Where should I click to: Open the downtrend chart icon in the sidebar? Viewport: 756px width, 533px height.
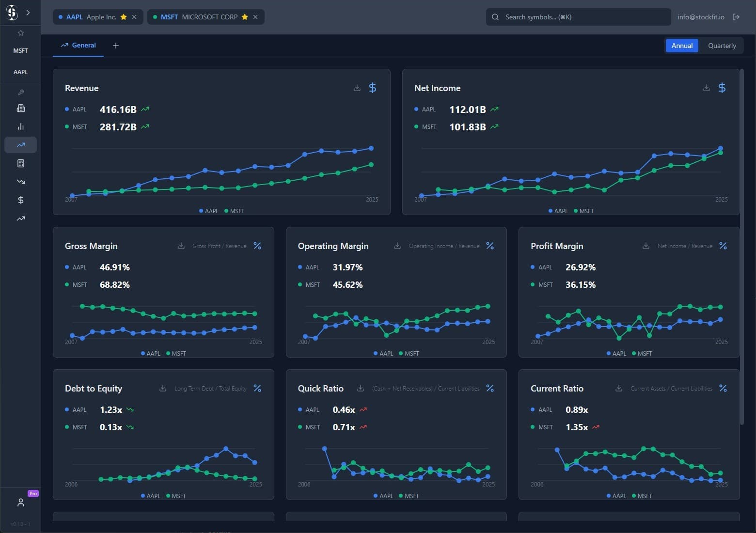click(x=20, y=181)
